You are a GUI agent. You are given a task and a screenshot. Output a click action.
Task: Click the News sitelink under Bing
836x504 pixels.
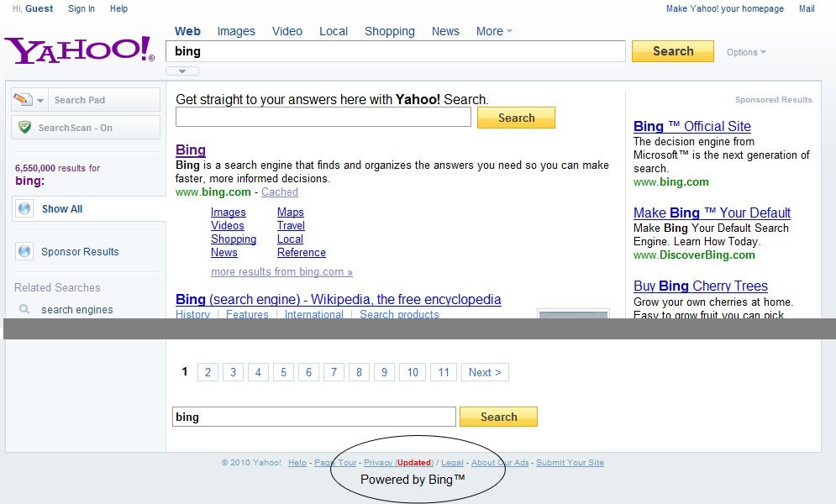tap(224, 253)
